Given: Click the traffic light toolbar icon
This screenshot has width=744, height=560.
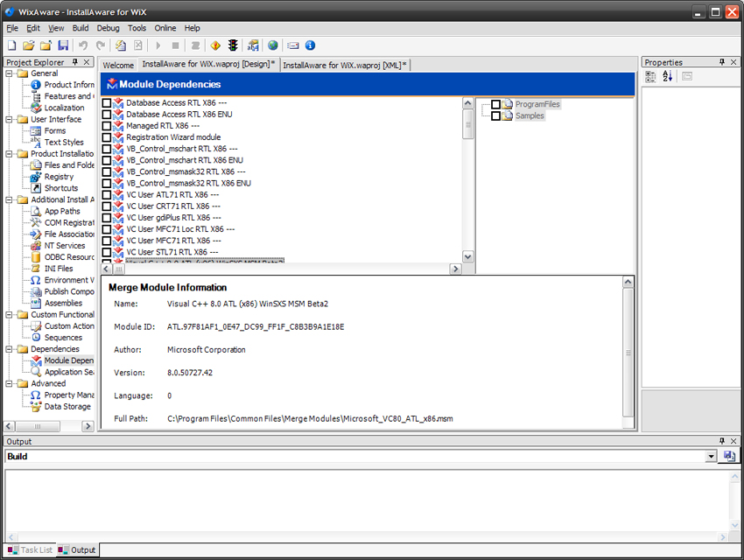Looking at the screenshot, I should (233, 45).
